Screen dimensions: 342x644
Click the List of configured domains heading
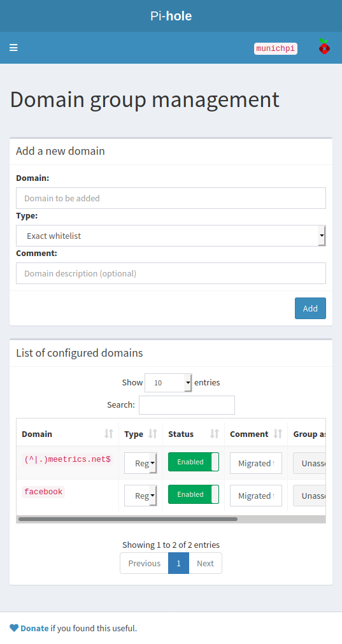(79, 354)
